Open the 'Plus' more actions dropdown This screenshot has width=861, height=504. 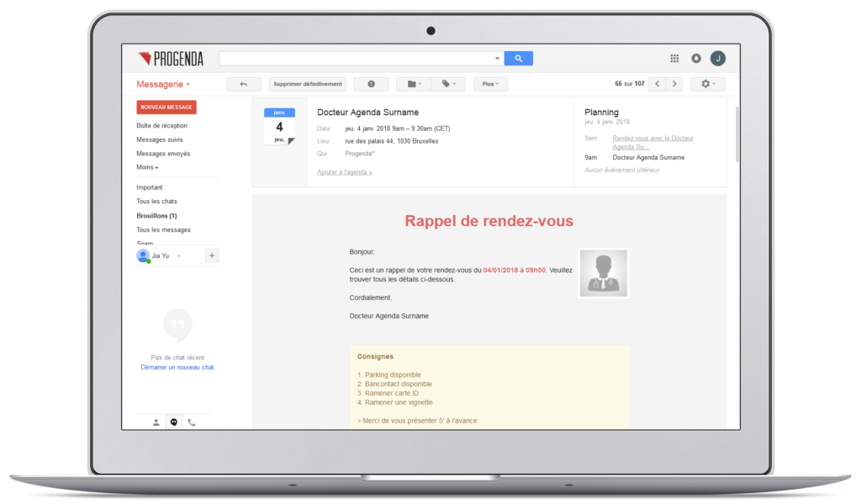(490, 84)
